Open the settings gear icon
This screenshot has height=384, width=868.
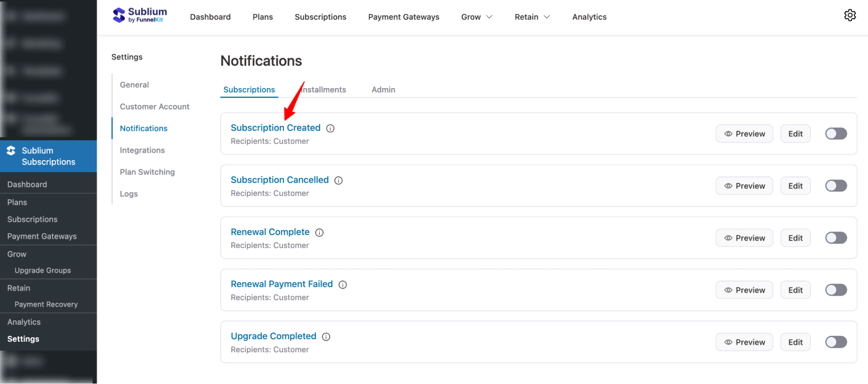pyautogui.click(x=850, y=15)
